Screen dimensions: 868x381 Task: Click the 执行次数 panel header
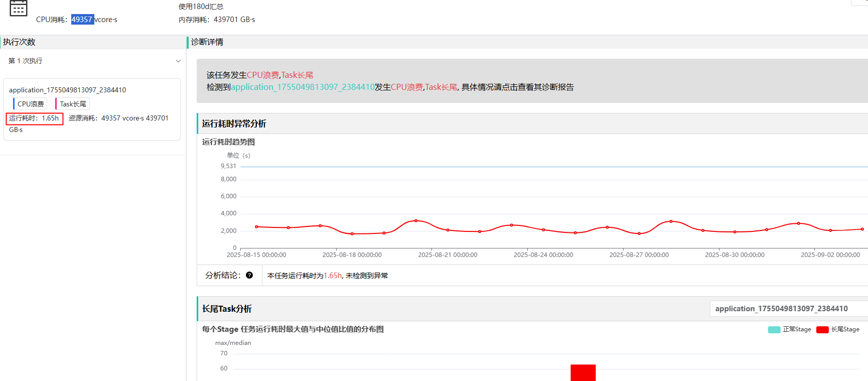19,42
